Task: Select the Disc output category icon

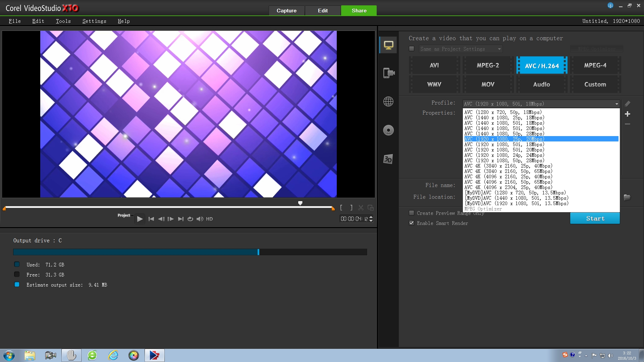Action: pyautogui.click(x=388, y=130)
